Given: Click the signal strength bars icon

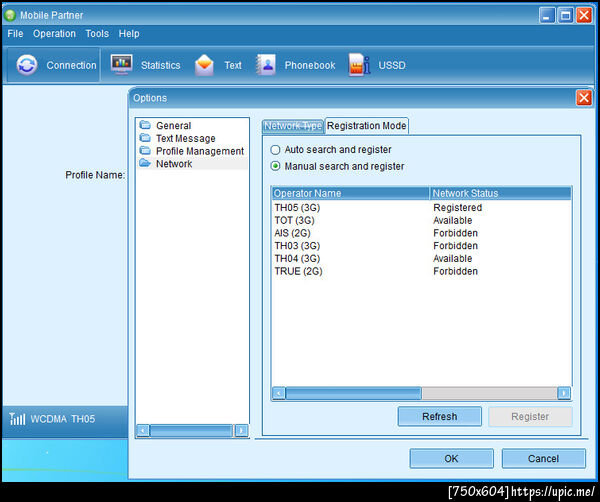Looking at the screenshot, I should coord(17,419).
